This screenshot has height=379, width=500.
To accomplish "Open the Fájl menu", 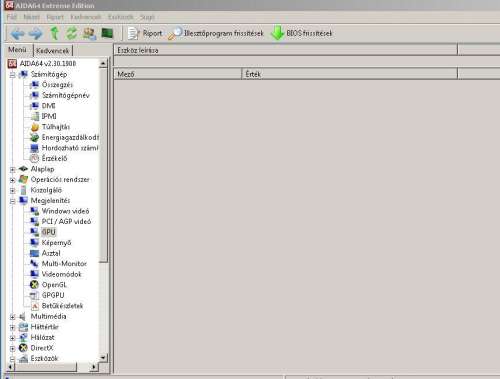I will (x=12, y=17).
